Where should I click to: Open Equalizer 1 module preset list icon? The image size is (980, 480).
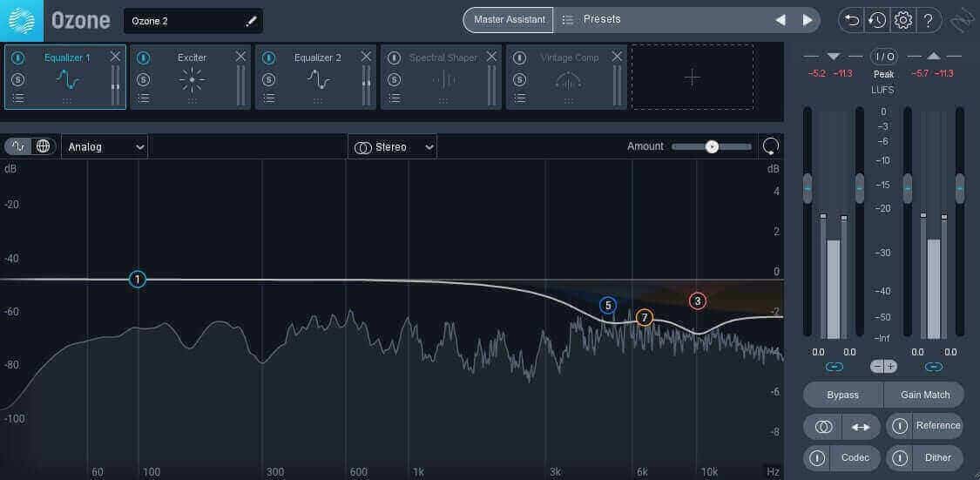point(18,98)
